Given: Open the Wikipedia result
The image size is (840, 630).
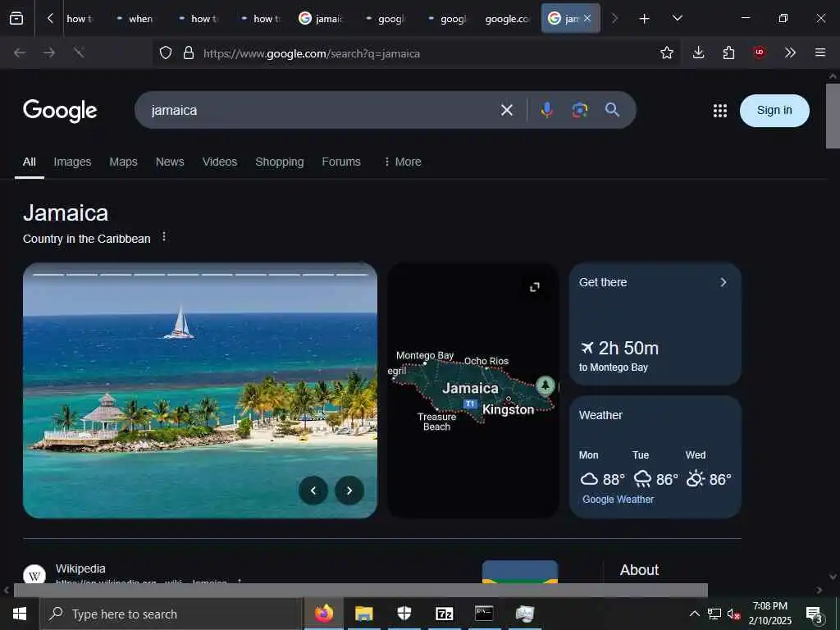Looking at the screenshot, I should [80, 568].
